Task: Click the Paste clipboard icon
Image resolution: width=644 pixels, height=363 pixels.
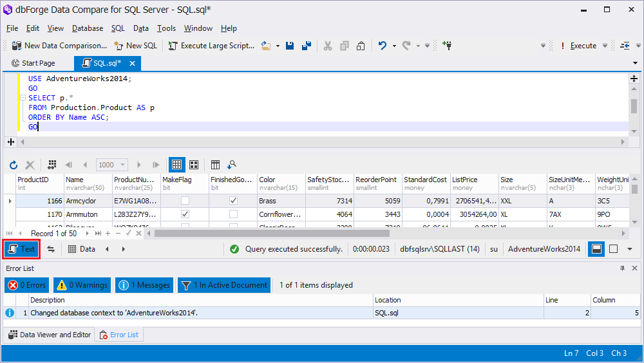Action: click(361, 46)
